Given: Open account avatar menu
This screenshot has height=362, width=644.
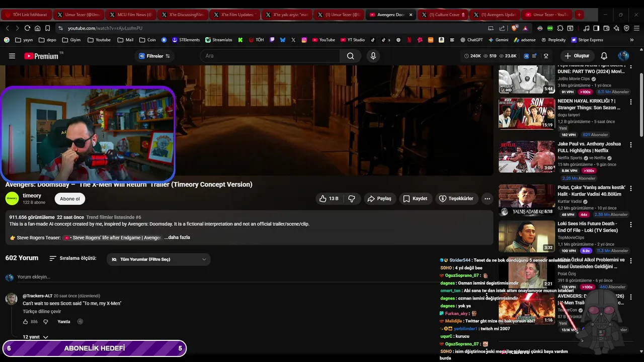Looking at the screenshot, I should pyautogui.click(x=623, y=56).
